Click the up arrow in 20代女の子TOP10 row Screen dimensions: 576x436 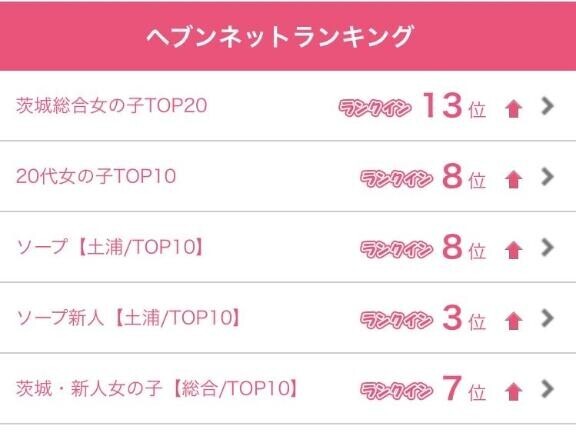pyautogui.click(x=513, y=180)
